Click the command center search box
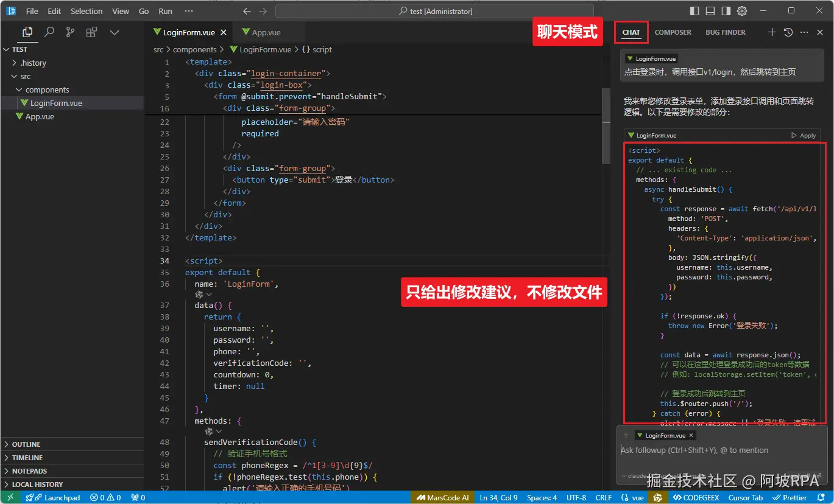The height and width of the screenshot is (504, 834). (x=435, y=11)
